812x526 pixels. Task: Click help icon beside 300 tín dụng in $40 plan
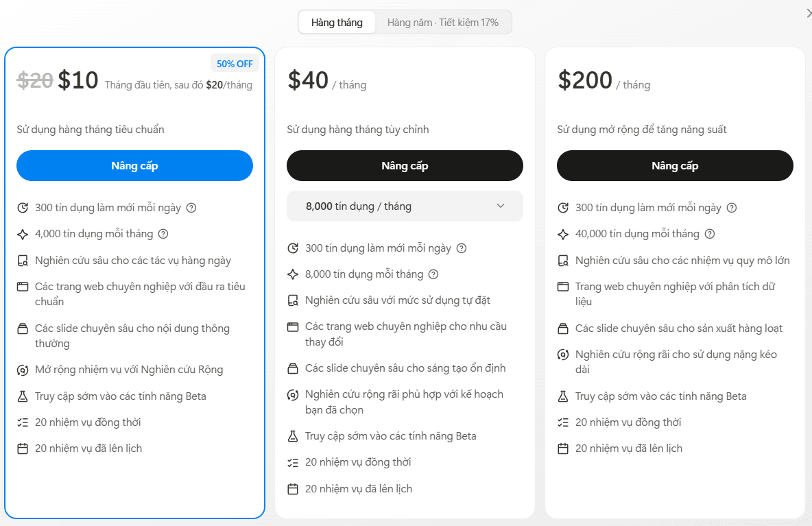tap(462, 248)
